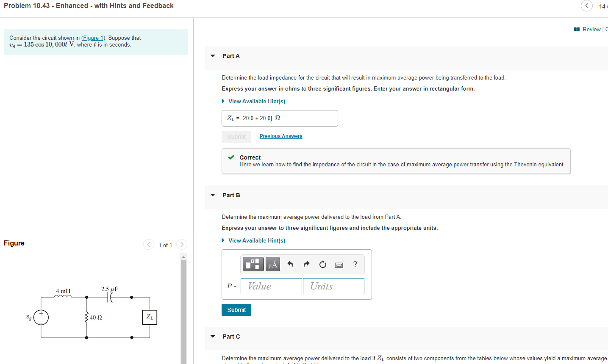Expand the Part C section

coord(213,336)
